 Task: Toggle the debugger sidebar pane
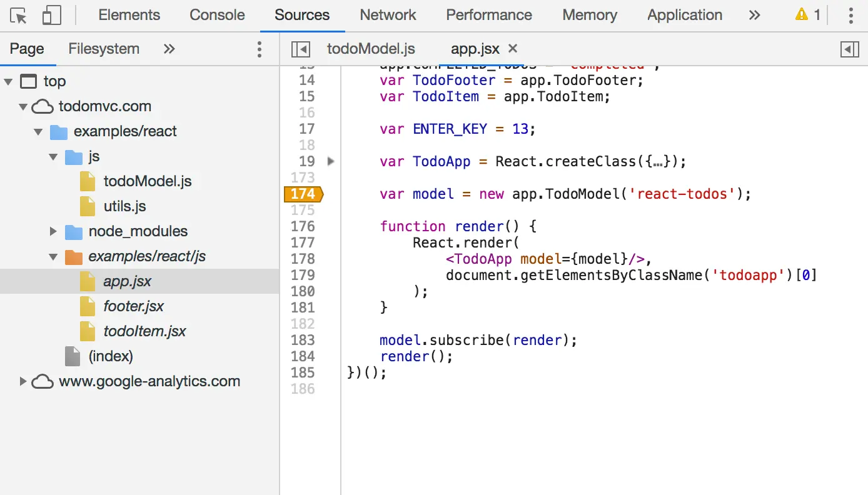tap(850, 49)
